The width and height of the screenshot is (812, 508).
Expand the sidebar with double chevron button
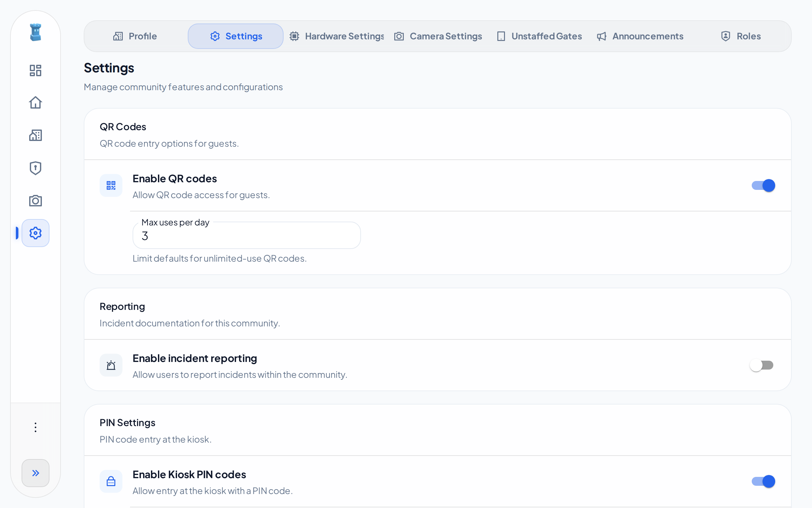tap(36, 473)
